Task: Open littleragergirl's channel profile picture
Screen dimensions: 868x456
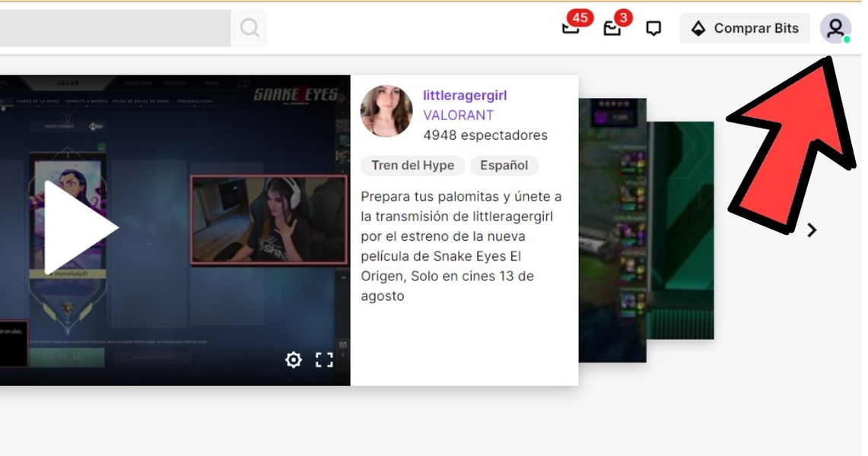Action: coord(386,111)
